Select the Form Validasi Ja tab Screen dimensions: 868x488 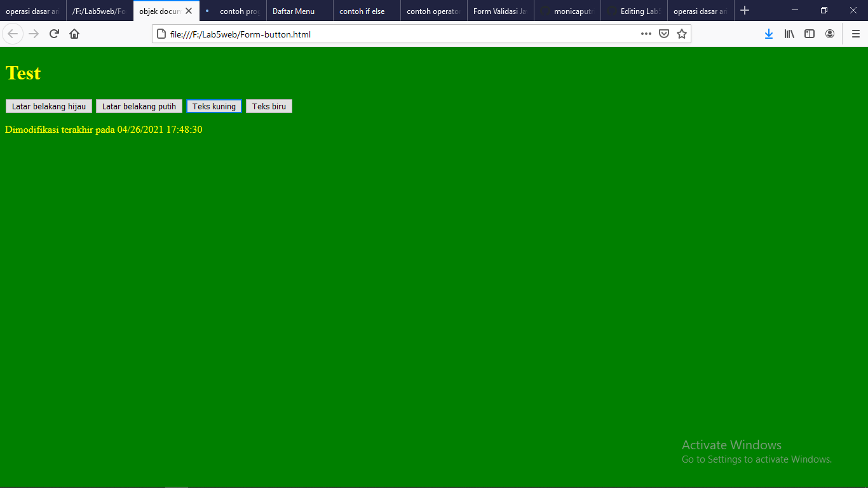tap(499, 10)
